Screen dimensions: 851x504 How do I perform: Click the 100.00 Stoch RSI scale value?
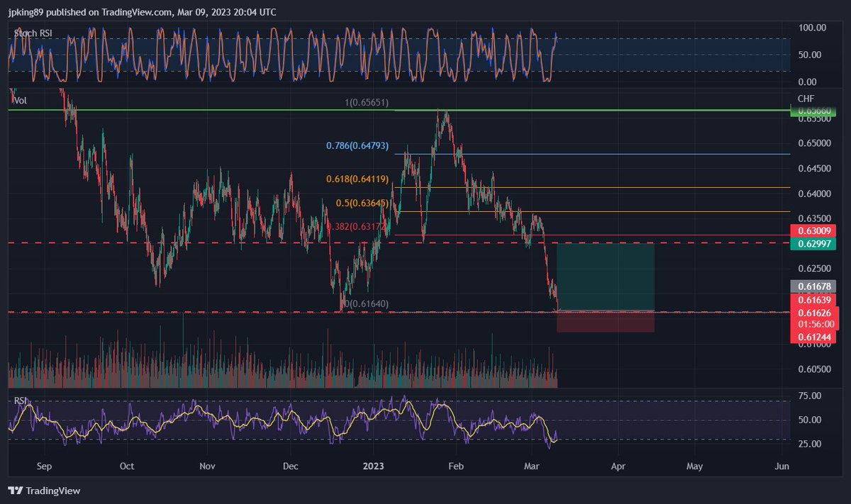[x=812, y=28]
